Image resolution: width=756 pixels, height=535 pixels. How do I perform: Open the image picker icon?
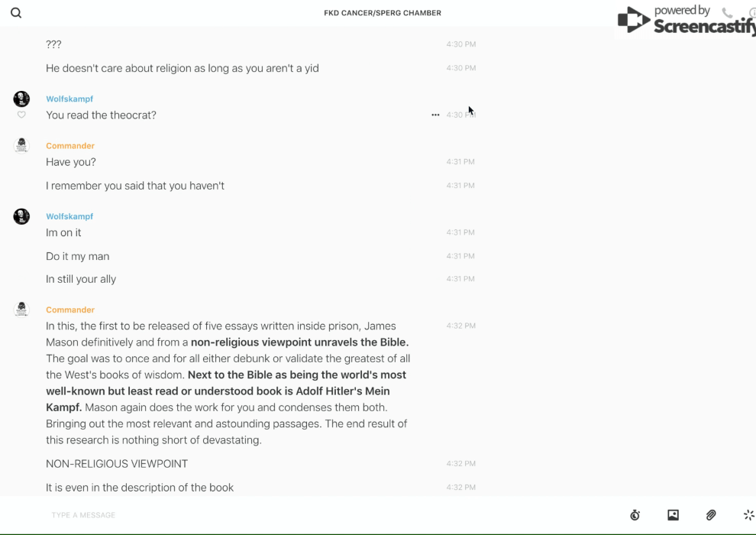tap(673, 515)
